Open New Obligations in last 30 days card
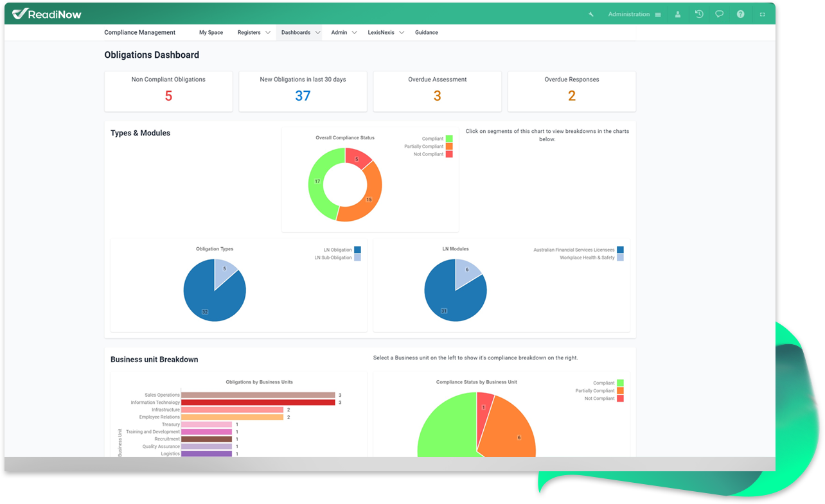The height and width of the screenshot is (504, 825). click(x=303, y=91)
